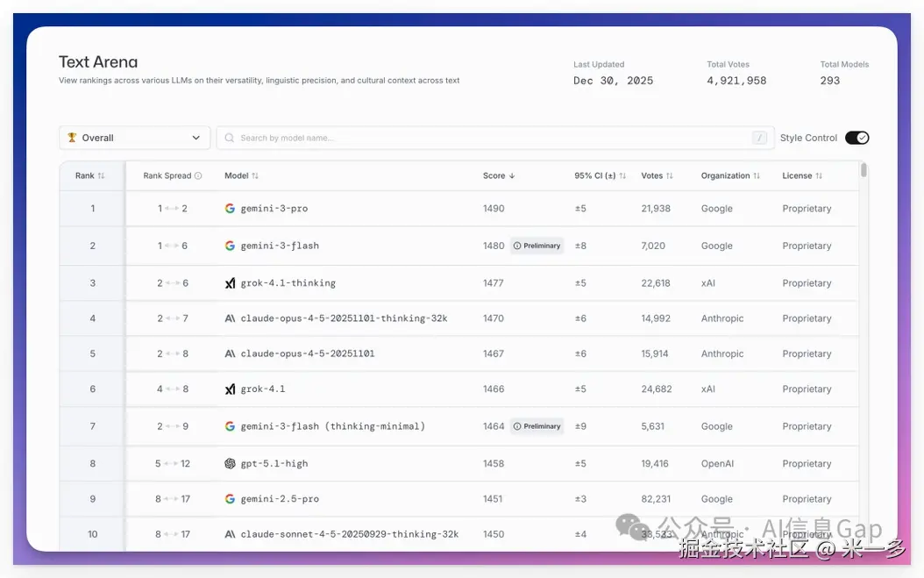This screenshot has width=924, height=578.
Task: Click votes value 14,992
Action: (656, 318)
